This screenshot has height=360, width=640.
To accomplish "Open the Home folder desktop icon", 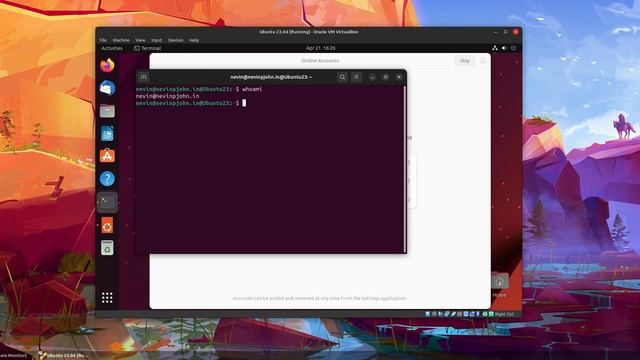I will click(499, 285).
